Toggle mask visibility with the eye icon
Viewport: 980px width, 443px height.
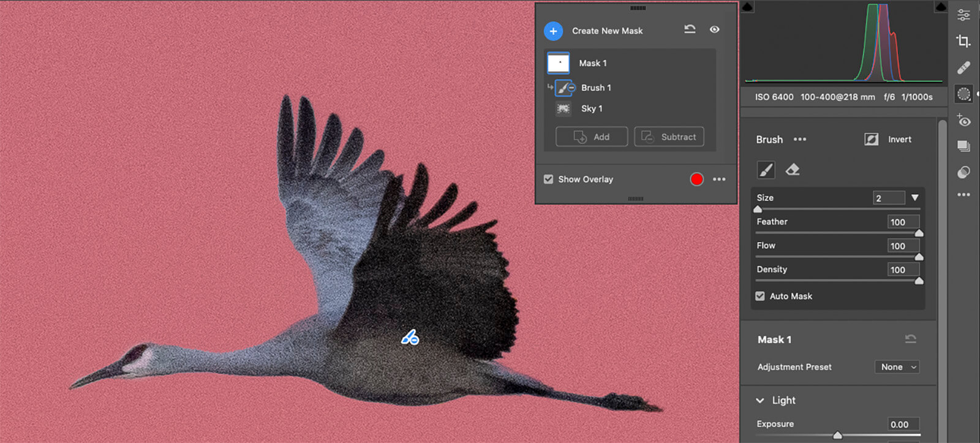714,29
